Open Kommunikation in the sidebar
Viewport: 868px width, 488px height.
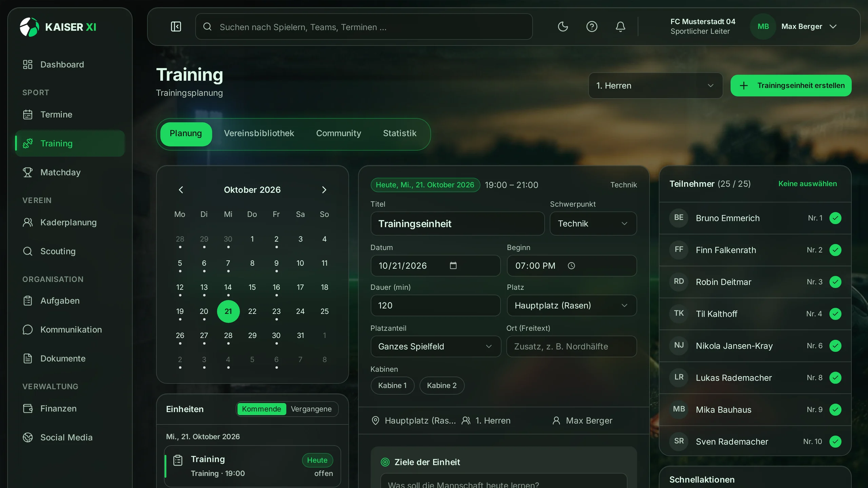click(70, 329)
